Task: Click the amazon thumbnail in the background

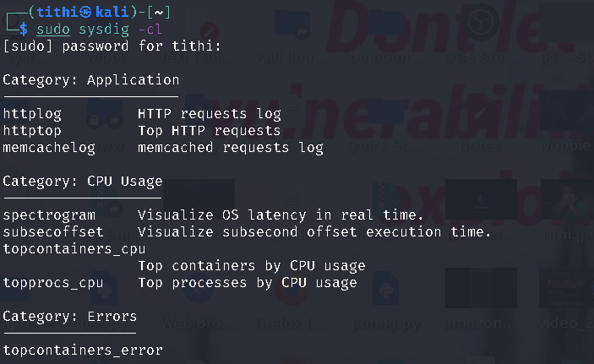Action: 481,288
